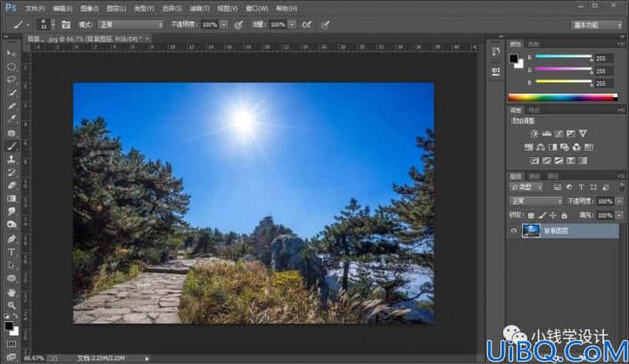Toggle adjustment layer filter

pyautogui.click(x=569, y=187)
